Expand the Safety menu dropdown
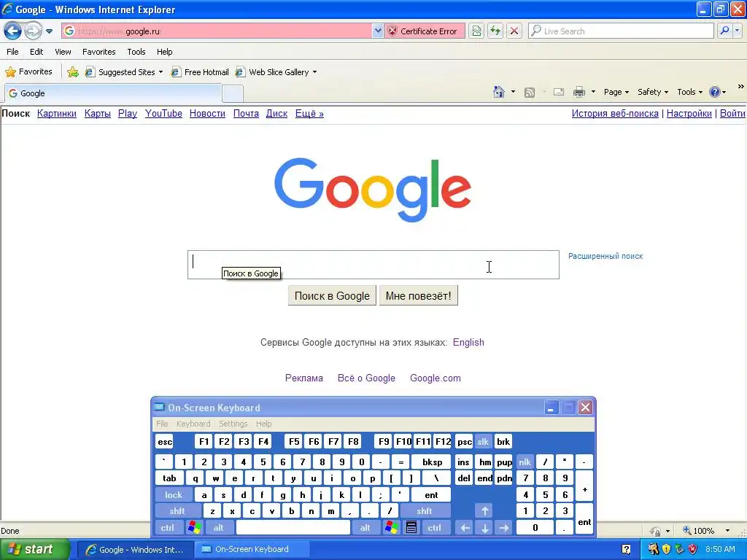Screen dimensions: 747x560 click(653, 92)
